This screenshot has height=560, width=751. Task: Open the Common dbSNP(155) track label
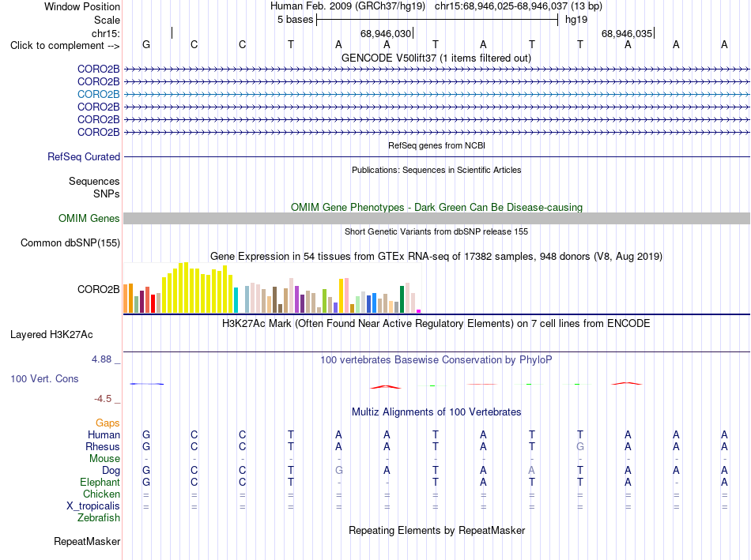70,242
